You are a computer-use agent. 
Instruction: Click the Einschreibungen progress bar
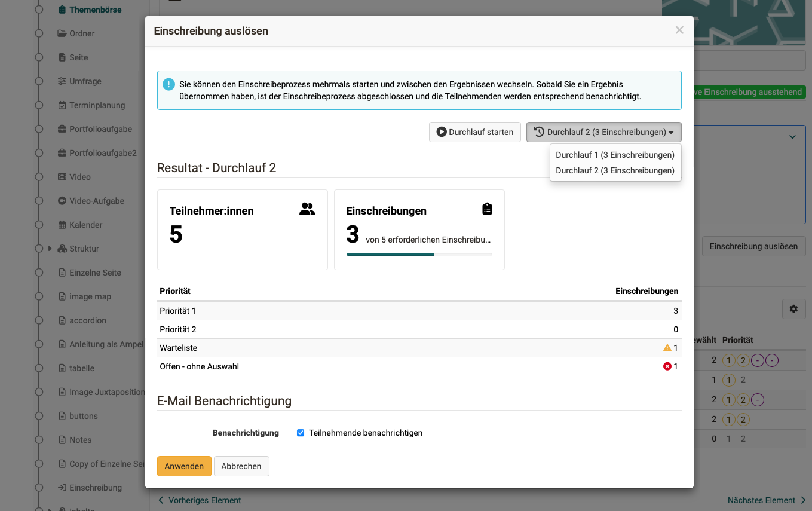[x=419, y=254]
